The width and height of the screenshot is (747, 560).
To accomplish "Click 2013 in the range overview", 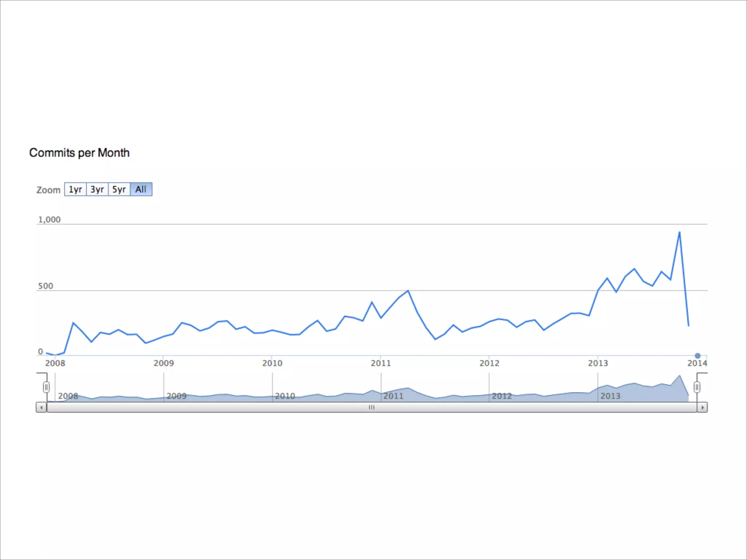I will tap(610, 396).
